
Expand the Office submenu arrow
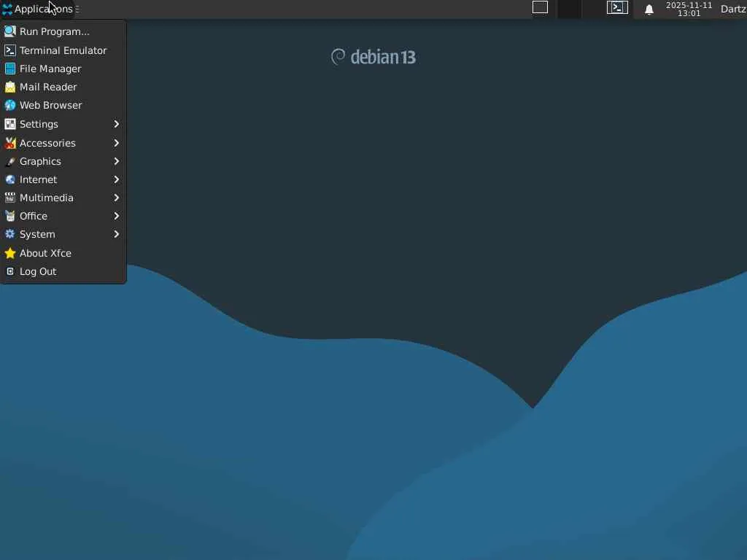116,216
